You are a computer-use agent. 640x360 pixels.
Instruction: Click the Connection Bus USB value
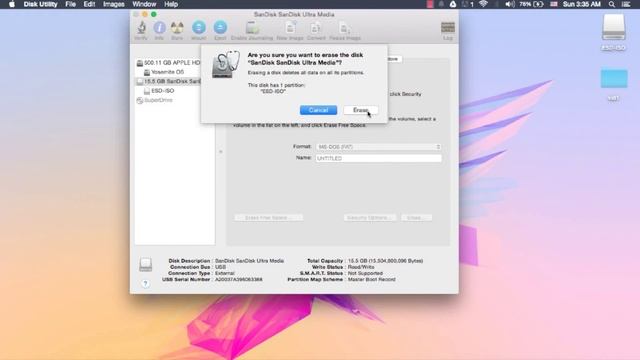tap(220, 267)
